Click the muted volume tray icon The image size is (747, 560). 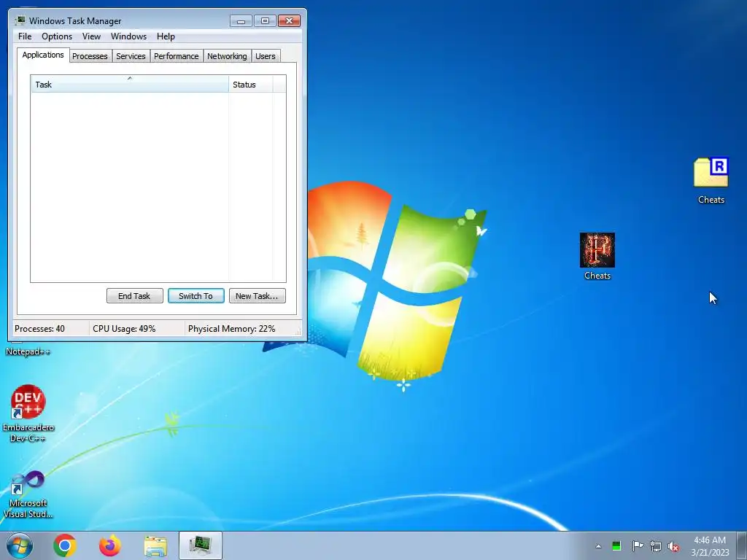tap(673, 547)
